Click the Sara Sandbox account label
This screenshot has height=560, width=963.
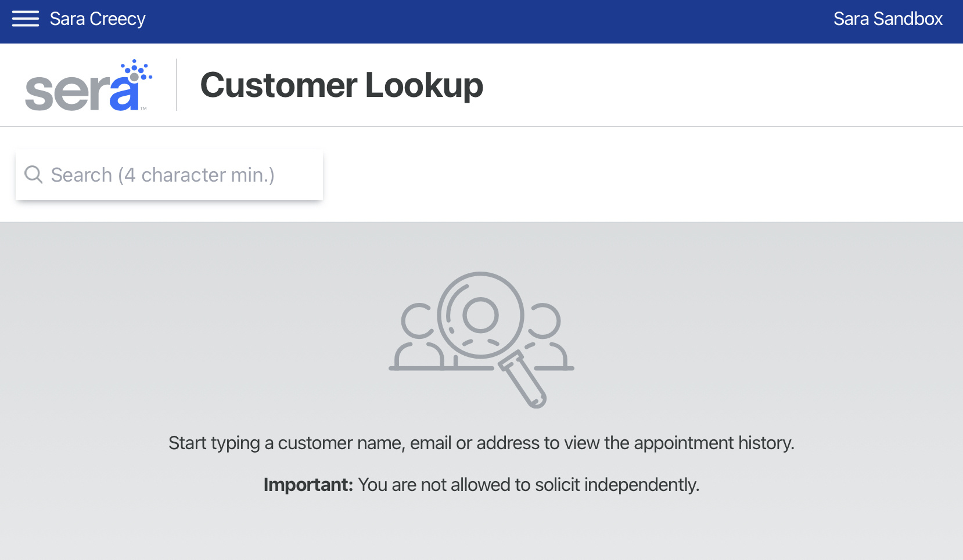coord(887,19)
